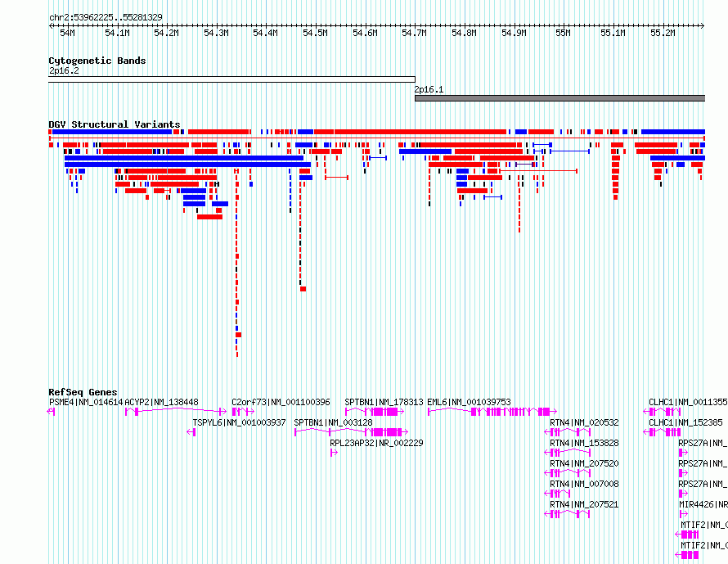Click the 54M ruler tick label
This screenshot has height=564, width=728.
coord(67,33)
